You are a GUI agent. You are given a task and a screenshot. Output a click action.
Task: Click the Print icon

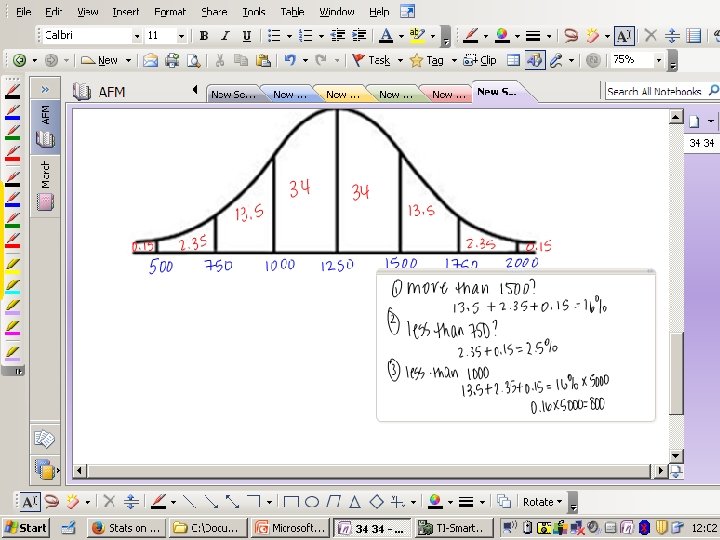(x=172, y=60)
